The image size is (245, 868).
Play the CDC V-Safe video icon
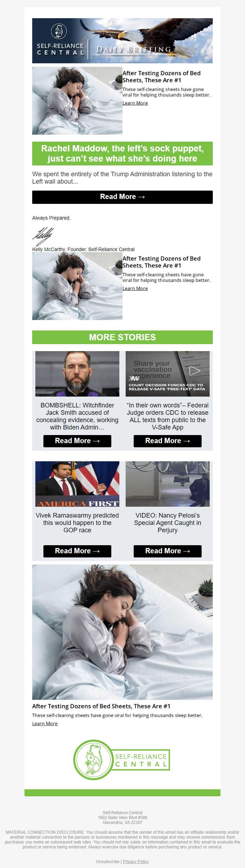coord(195,371)
